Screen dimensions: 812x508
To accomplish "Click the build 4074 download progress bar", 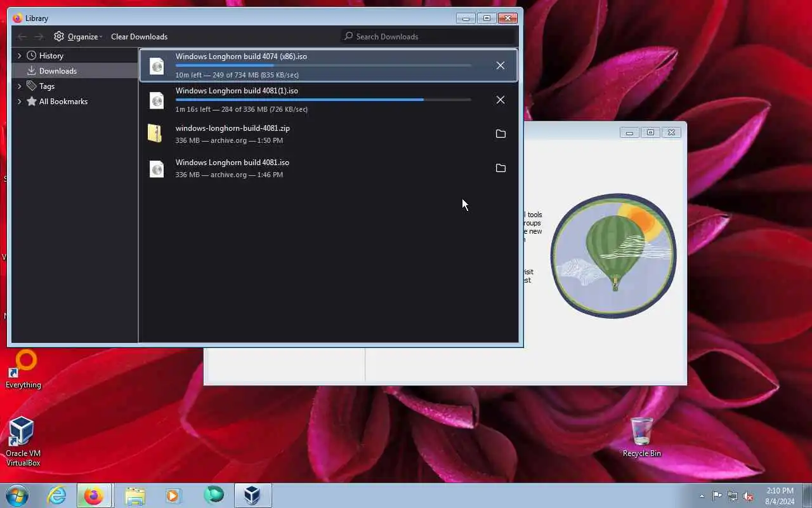I will tap(324, 65).
